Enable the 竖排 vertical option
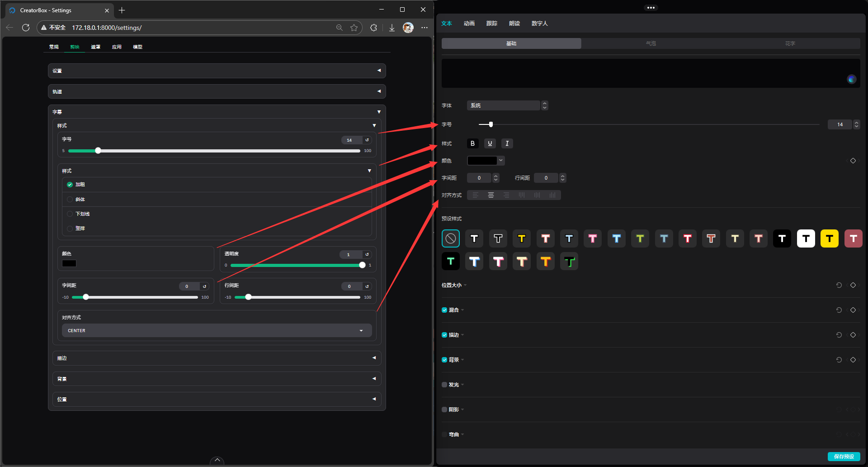868x467 pixels. 70,229
